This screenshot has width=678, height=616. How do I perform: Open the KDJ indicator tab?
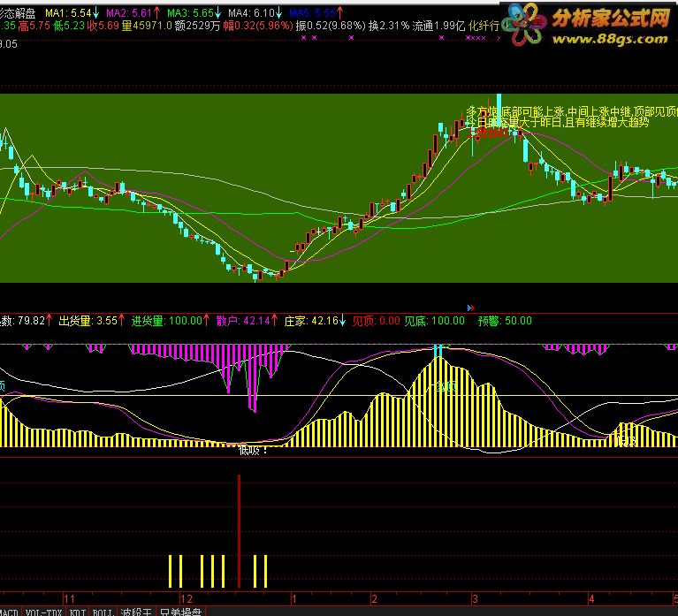pos(78,612)
